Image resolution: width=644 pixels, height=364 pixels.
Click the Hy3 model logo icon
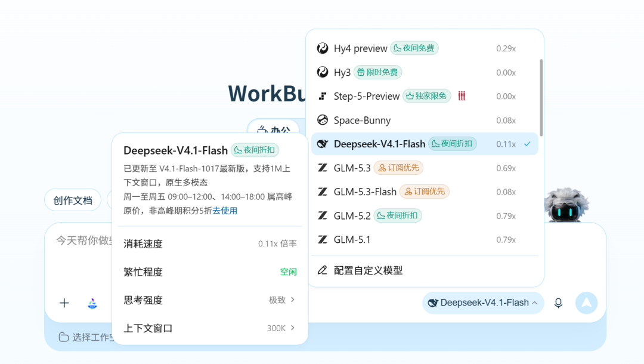pos(323,72)
